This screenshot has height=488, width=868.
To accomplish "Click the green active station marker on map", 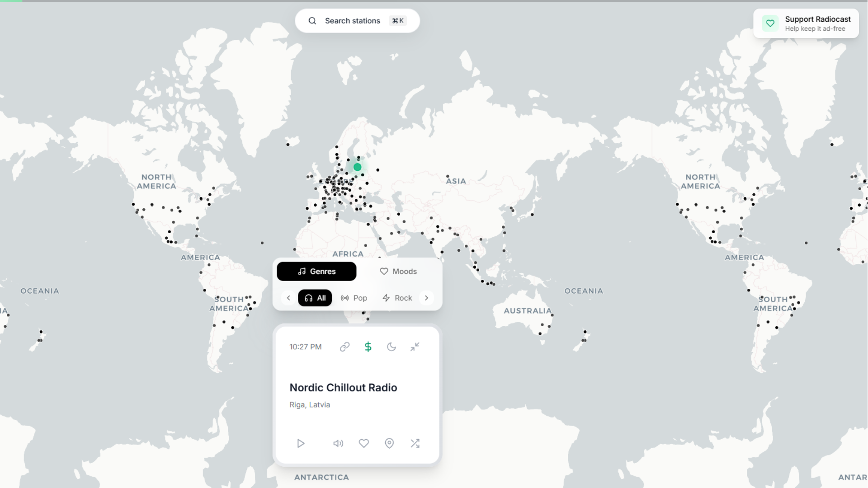I will tap(358, 167).
